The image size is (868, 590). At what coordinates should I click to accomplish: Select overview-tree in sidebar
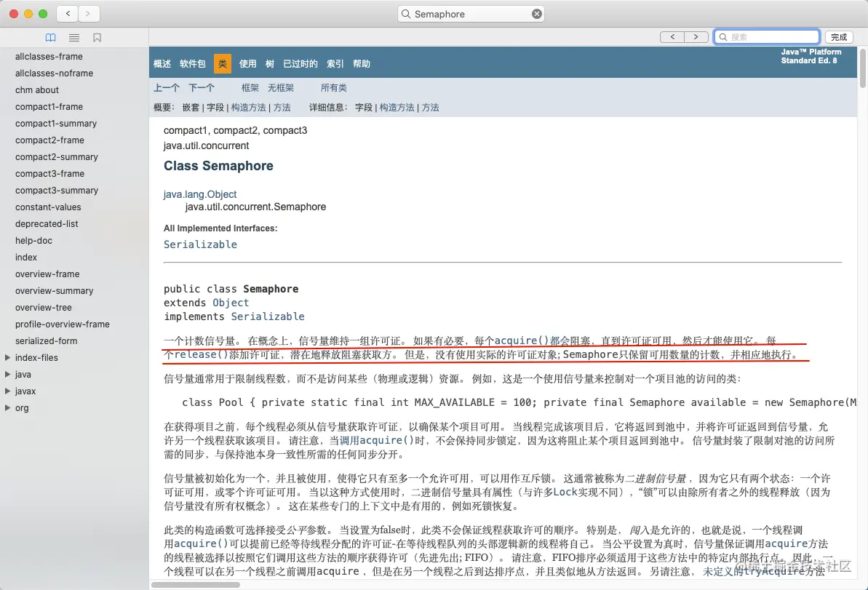tap(43, 307)
